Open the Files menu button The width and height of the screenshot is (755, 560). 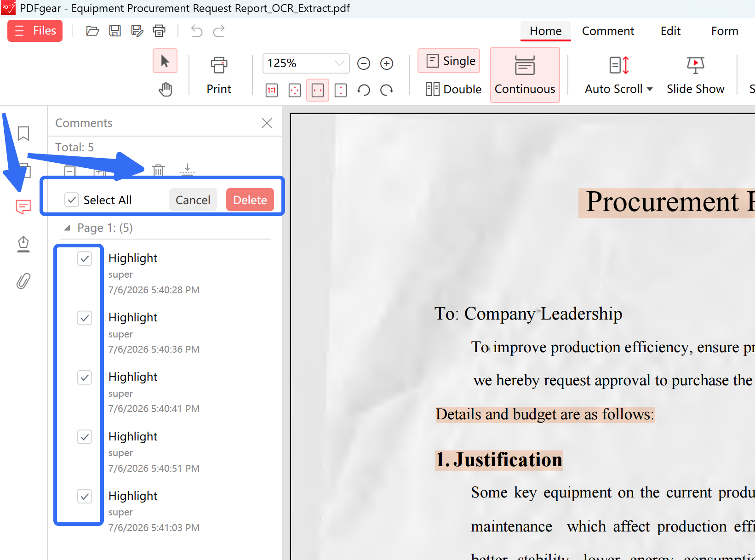pos(35,31)
